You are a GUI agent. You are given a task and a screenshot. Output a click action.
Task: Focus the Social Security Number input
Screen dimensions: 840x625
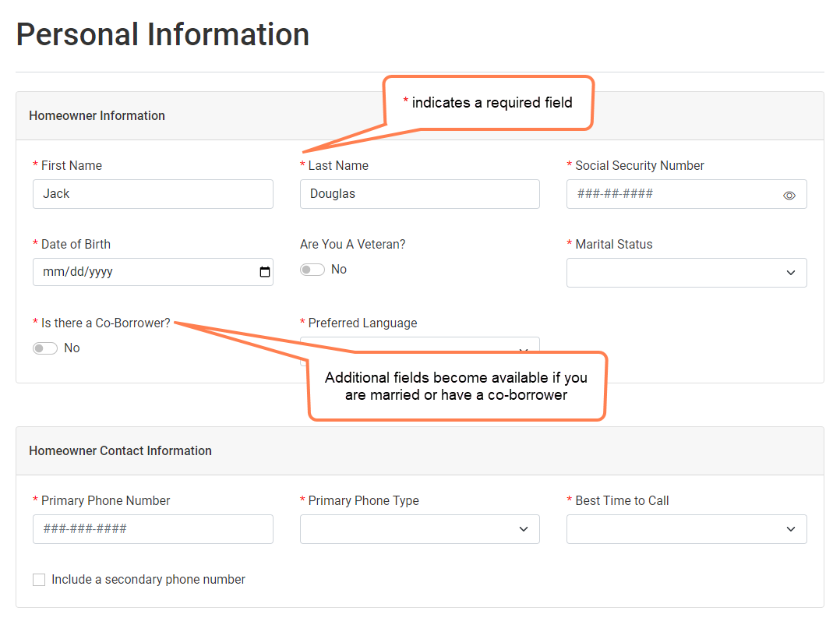pos(670,194)
